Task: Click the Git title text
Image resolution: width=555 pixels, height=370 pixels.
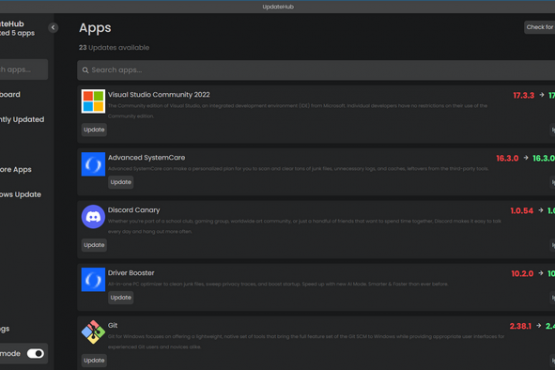Action: click(x=113, y=325)
